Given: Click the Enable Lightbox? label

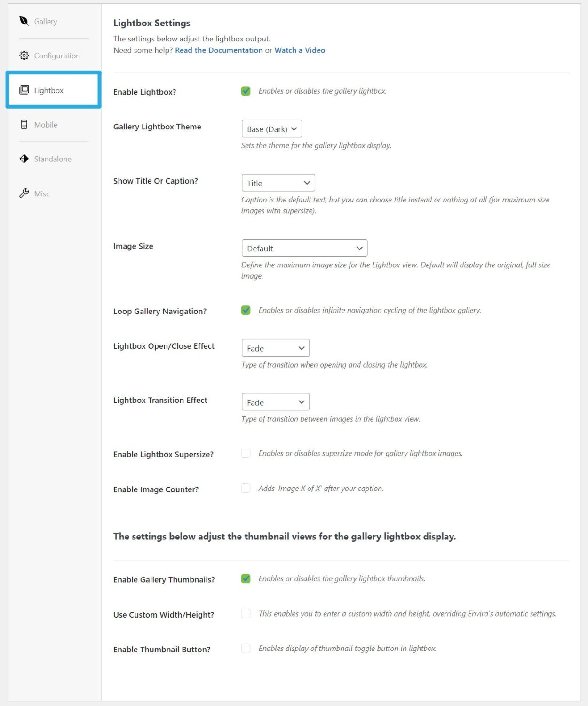Looking at the screenshot, I should [x=144, y=92].
